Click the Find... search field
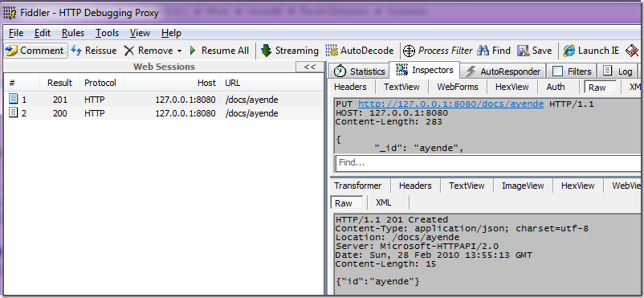Screen dimensions: 644x298 tap(489, 163)
